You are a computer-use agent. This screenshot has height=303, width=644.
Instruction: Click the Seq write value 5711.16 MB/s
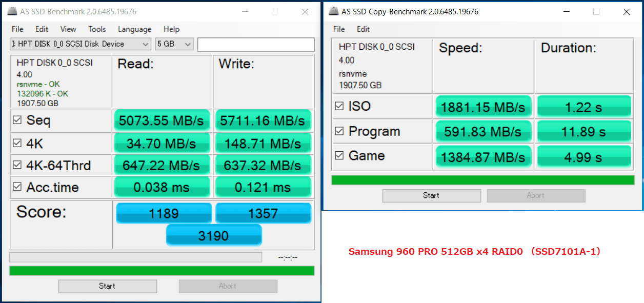[263, 121]
